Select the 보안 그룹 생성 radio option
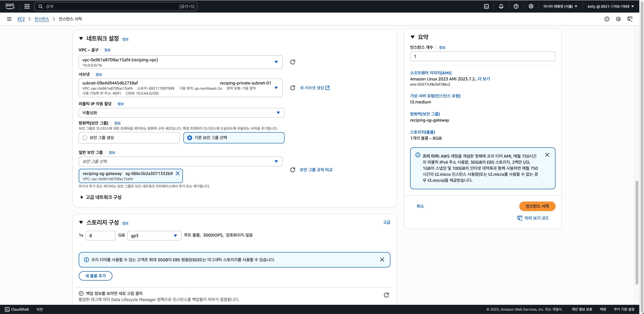 pyautogui.click(x=85, y=138)
